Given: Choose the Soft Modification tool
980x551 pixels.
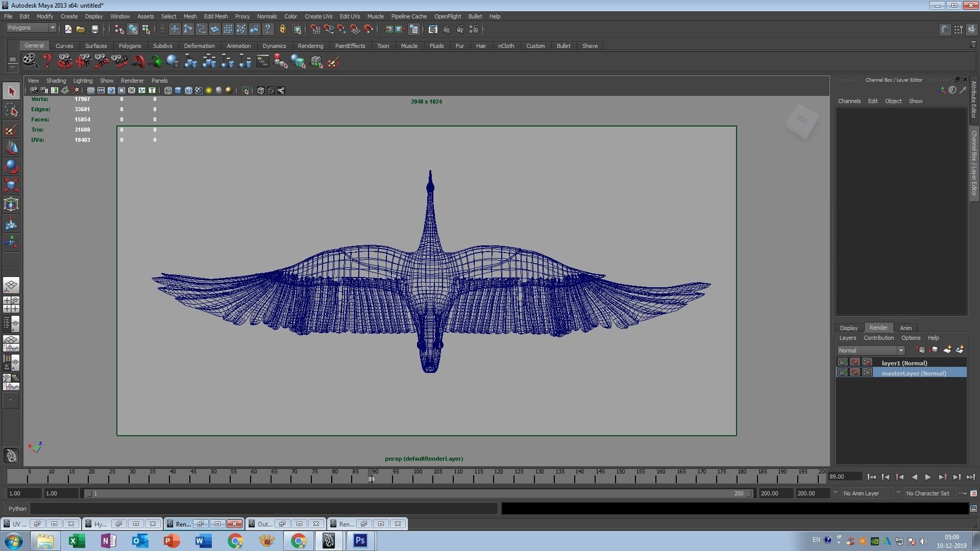Looking at the screenshot, I should pyautogui.click(x=11, y=223).
